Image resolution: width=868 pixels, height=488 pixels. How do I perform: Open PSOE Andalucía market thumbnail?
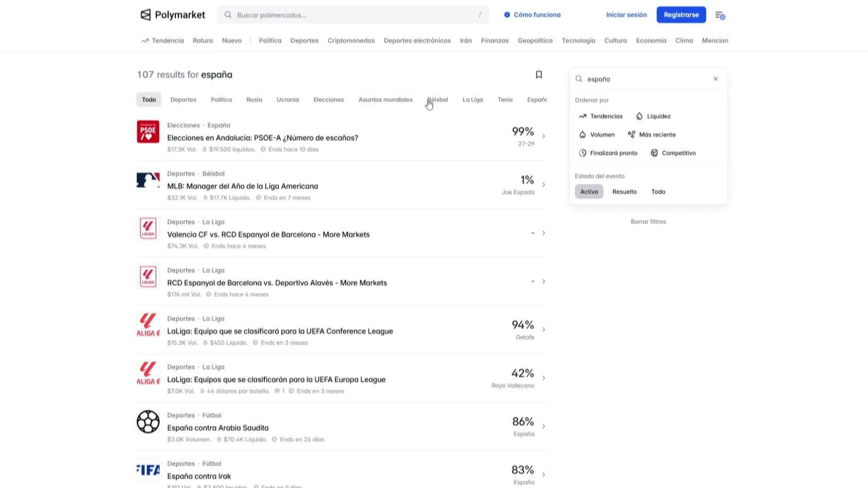pos(148,132)
